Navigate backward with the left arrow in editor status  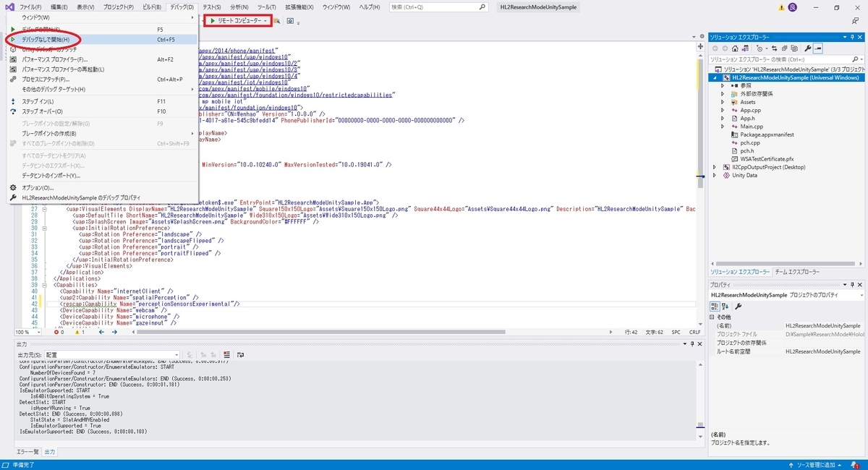pyautogui.click(x=102, y=332)
